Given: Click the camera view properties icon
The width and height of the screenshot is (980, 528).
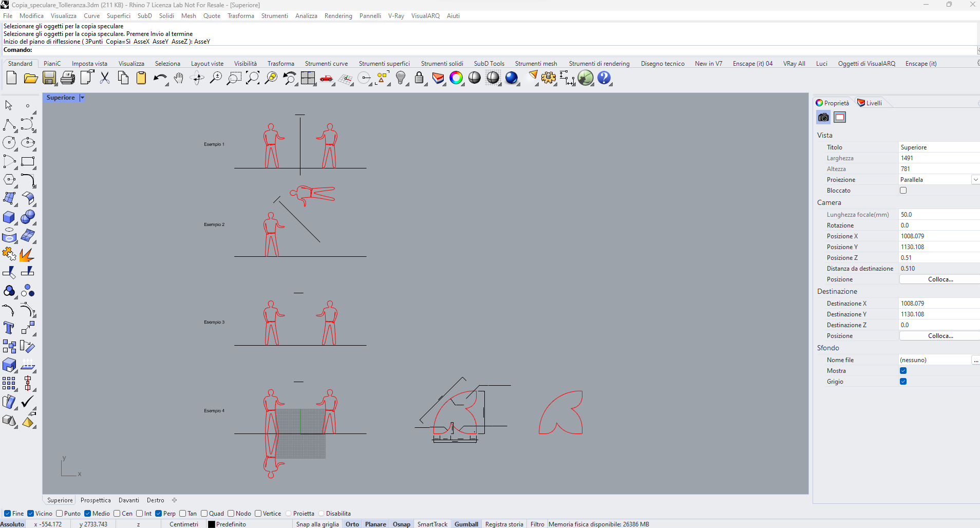Looking at the screenshot, I should pos(823,117).
